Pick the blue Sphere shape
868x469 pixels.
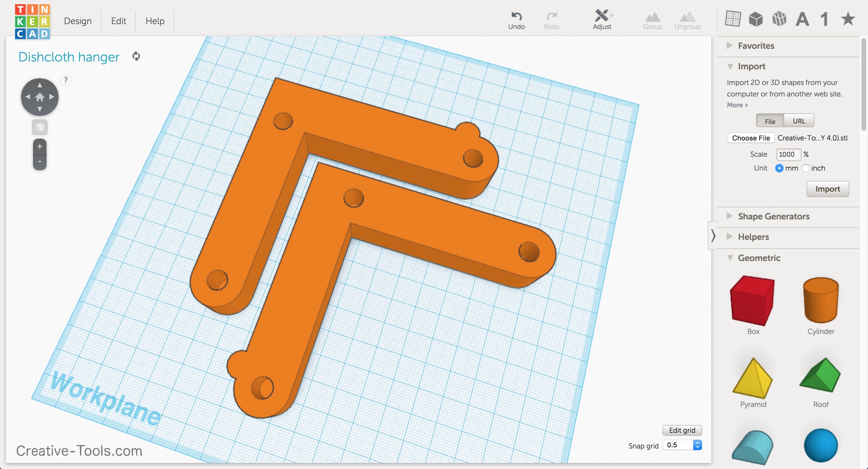(821, 445)
